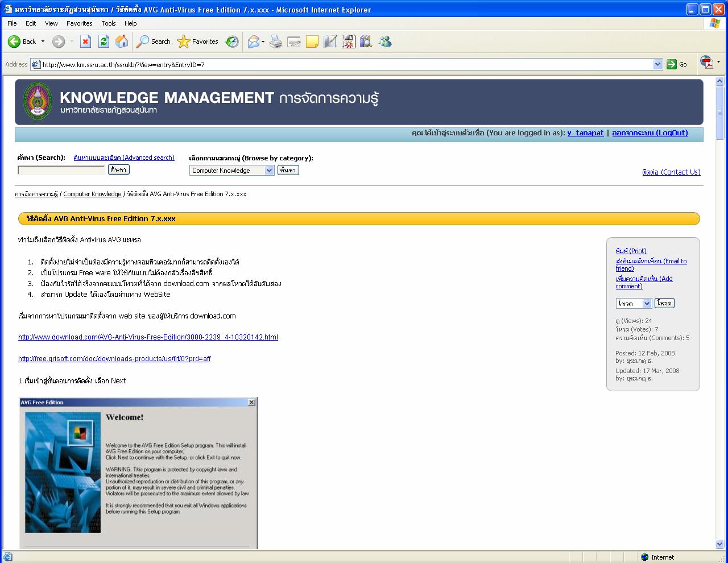Click the first breadcrumb home link

click(36, 194)
